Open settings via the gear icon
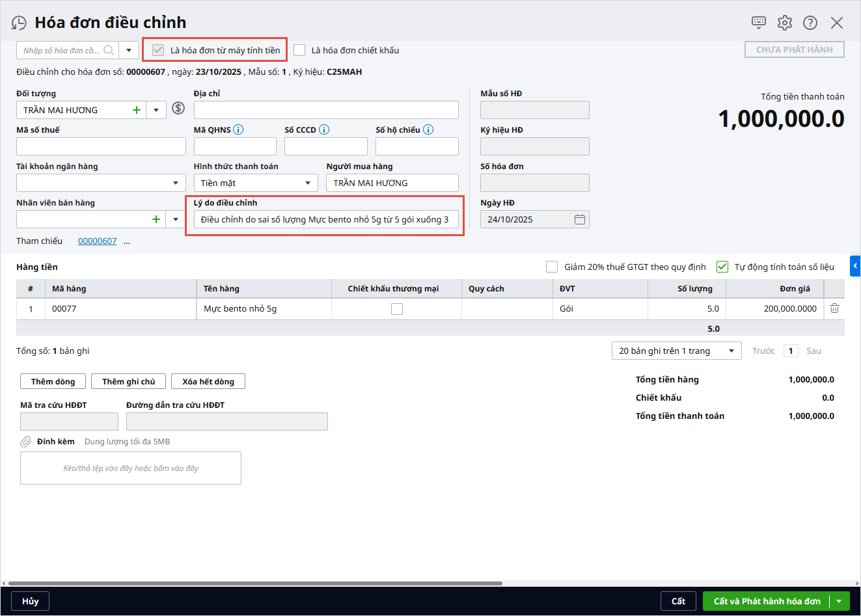Image resolution: width=861 pixels, height=616 pixels. pos(785,23)
